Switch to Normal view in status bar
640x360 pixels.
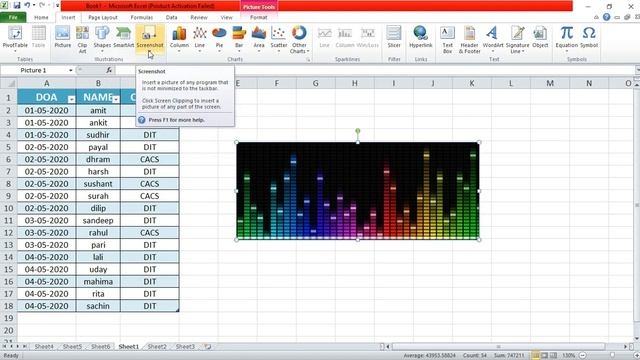coord(535,355)
